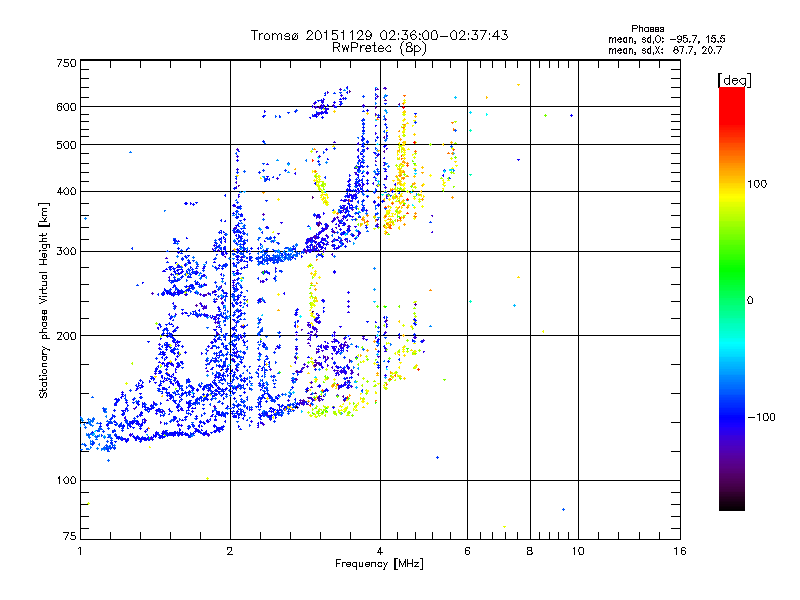Click the '-100' colorbar tick label

[761, 417]
